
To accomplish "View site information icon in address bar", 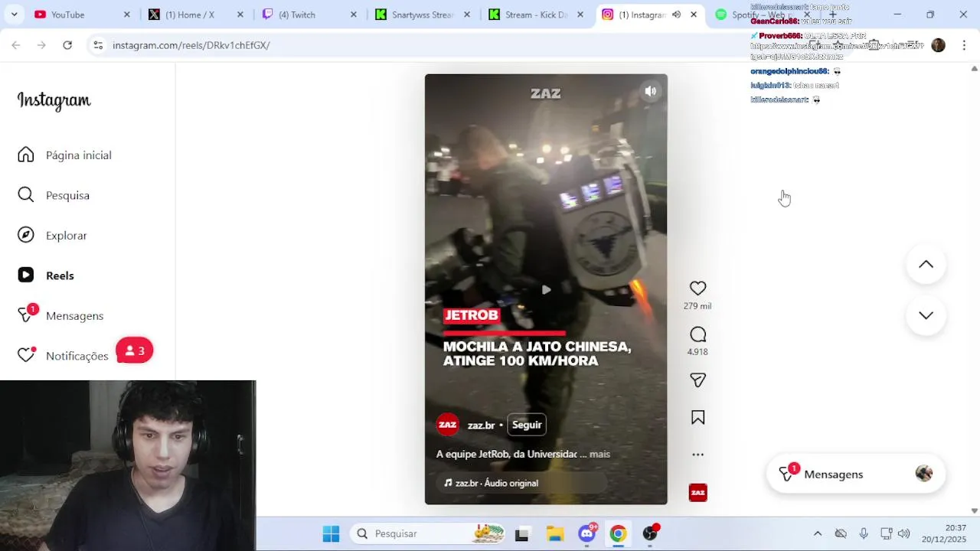I will [98, 45].
